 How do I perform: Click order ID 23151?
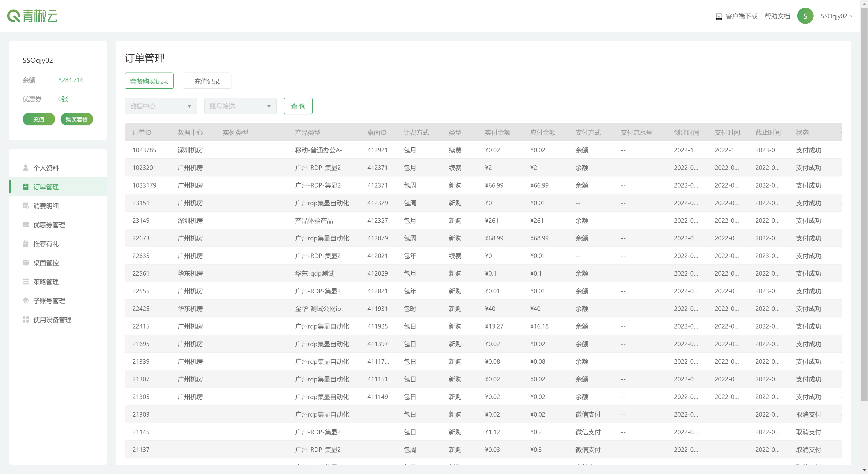141,203
